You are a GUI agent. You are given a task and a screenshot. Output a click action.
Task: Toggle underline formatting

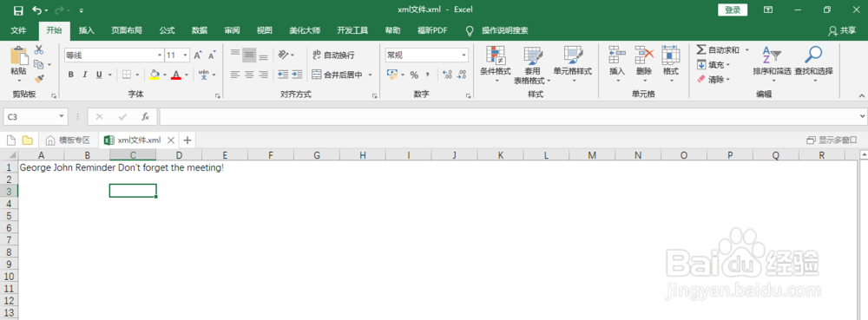[99, 75]
